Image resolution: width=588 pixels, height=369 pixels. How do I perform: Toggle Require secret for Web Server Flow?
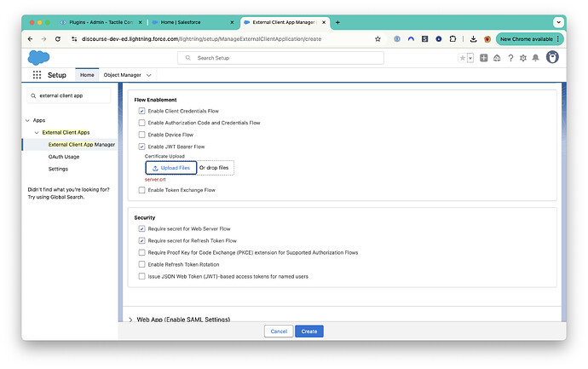click(x=141, y=228)
